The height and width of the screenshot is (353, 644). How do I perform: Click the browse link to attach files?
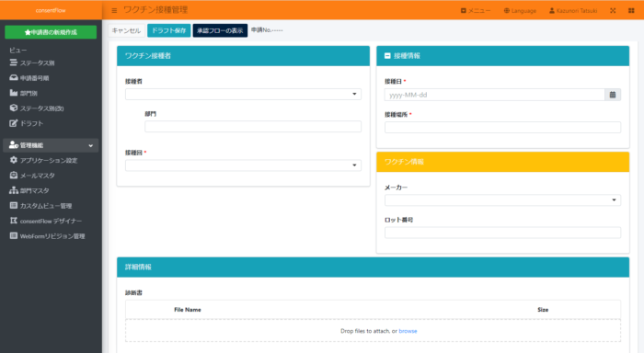pos(408,331)
